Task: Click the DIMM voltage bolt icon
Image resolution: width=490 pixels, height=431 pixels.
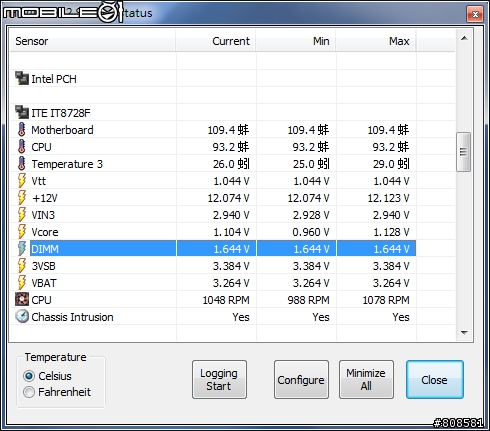Action: (x=22, y=248)
